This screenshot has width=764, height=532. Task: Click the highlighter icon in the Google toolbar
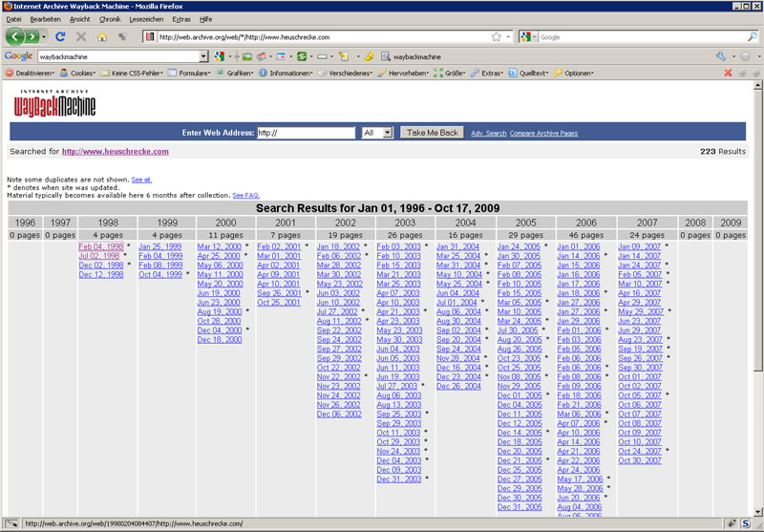point(369,56)
